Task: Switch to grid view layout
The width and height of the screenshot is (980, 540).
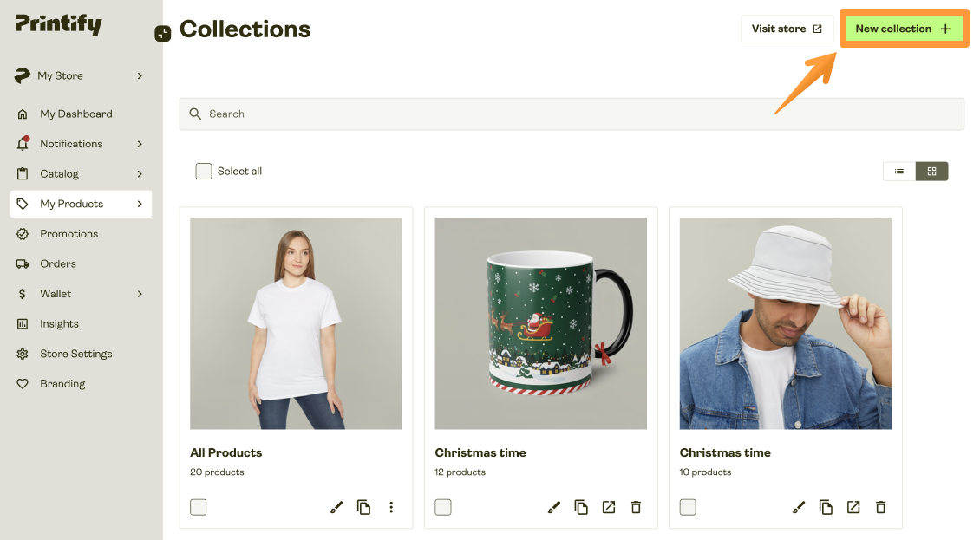Action: [x=932, y=171]
